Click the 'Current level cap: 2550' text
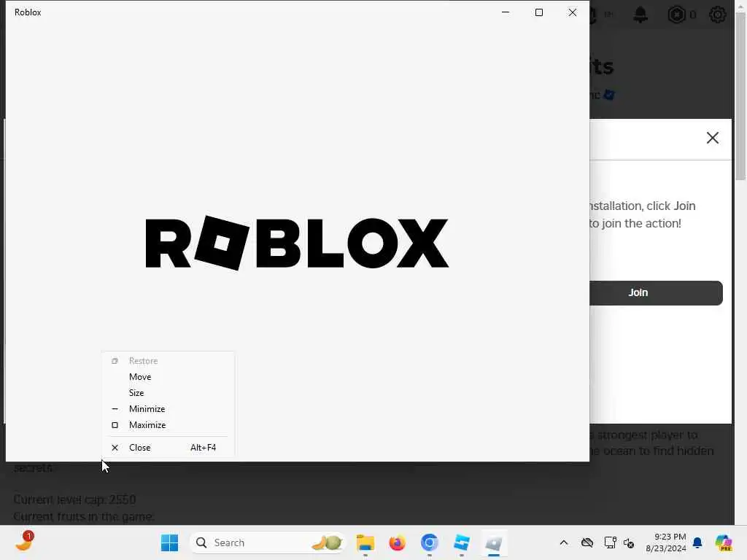 click(x=75, y=499)
